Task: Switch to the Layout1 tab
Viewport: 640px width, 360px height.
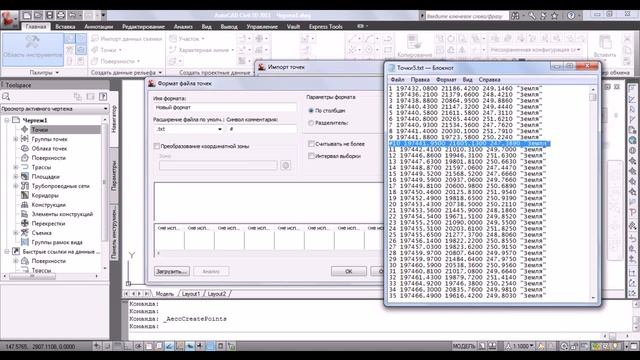Action: tap(191, 294)
